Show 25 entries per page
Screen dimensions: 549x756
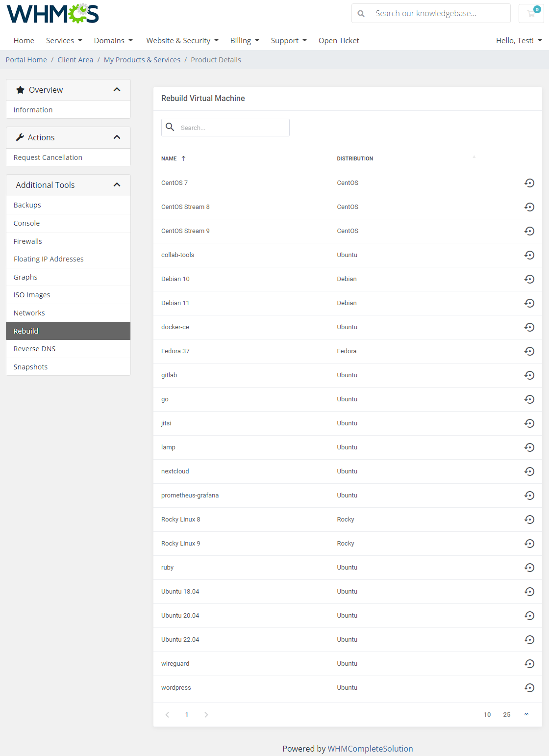[x=507, y=715]
